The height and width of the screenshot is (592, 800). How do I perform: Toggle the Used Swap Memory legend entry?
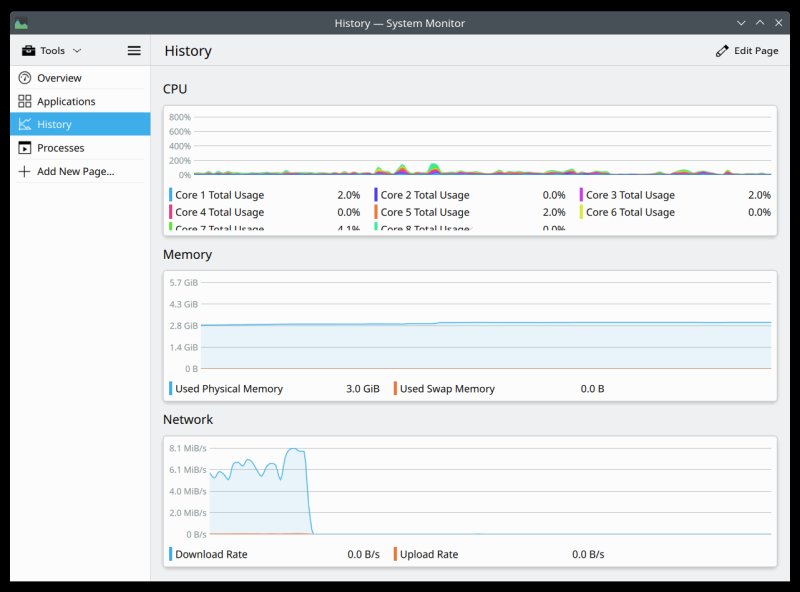447,389
